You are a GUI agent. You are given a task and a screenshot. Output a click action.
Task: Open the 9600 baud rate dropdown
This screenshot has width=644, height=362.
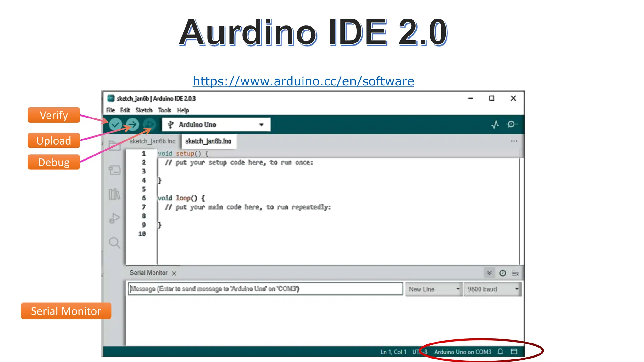tap(492, 289)
